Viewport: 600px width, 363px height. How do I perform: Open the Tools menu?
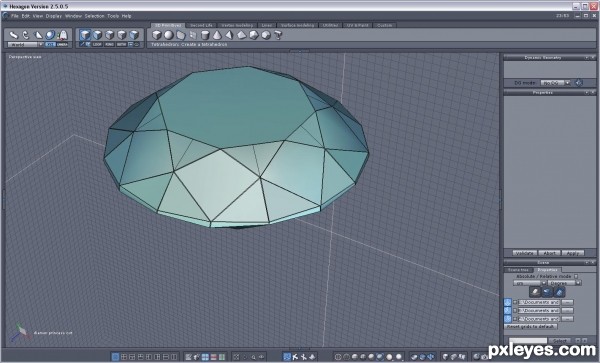(x=113, y=16)
